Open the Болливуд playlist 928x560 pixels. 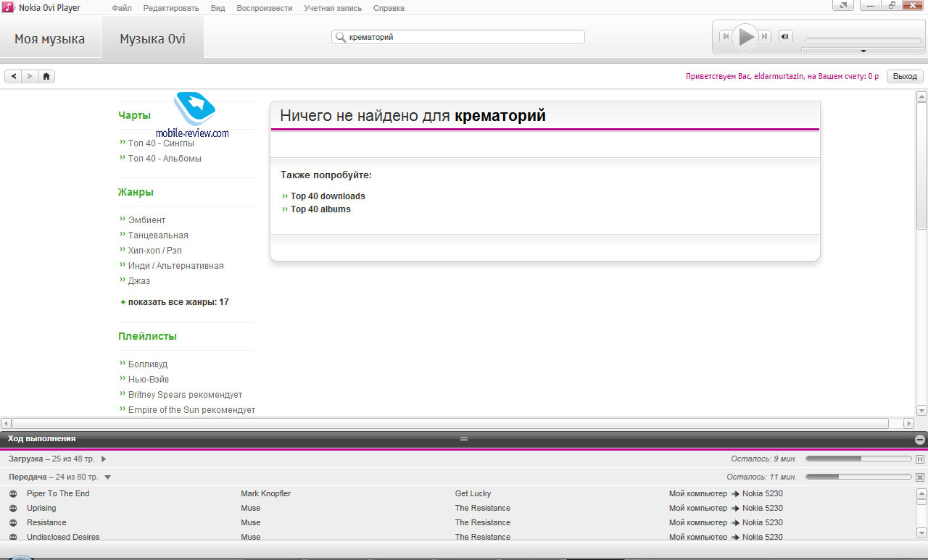(148, 364)
